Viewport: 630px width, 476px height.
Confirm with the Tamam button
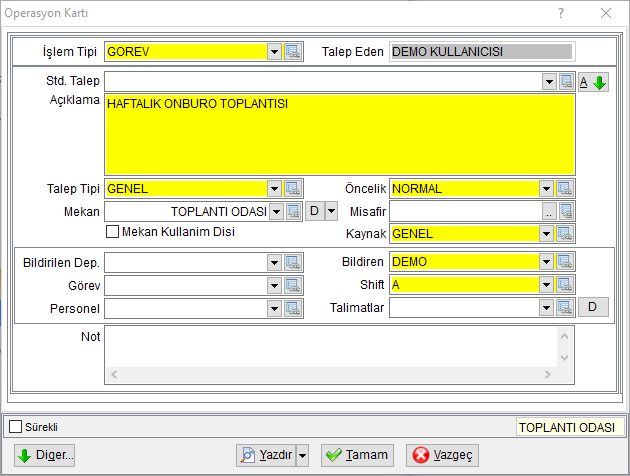click(357, 455)
